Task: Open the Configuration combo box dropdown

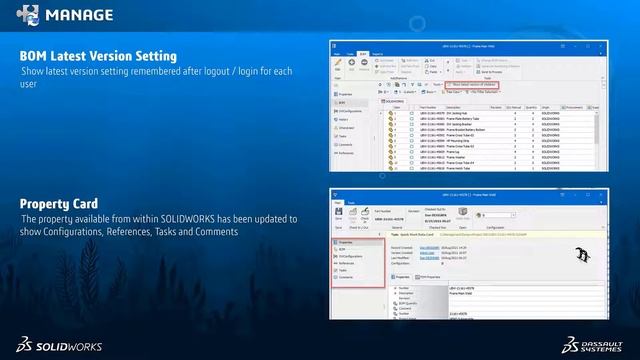Action: click(513, 215)
